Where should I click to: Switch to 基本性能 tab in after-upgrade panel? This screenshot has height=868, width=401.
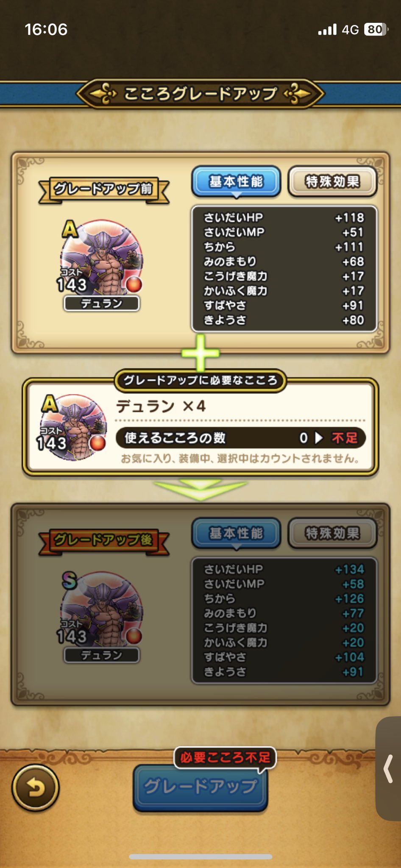click(x=236, y=534)
